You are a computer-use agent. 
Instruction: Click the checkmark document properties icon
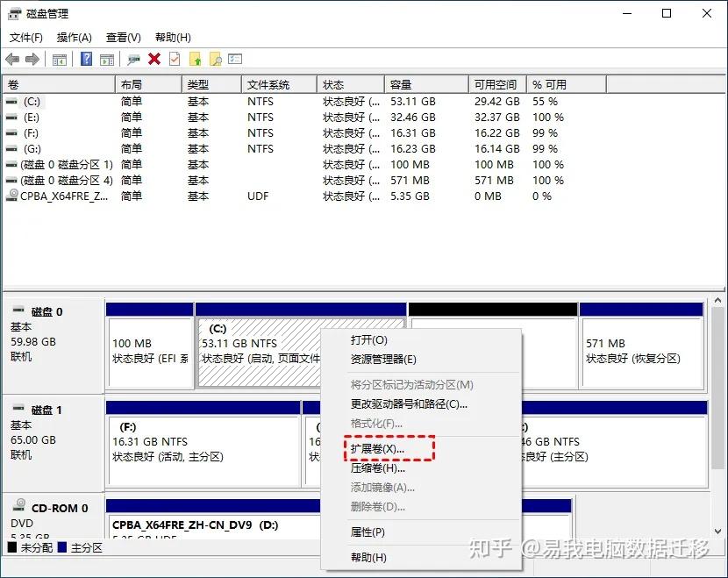coord(175,59)
